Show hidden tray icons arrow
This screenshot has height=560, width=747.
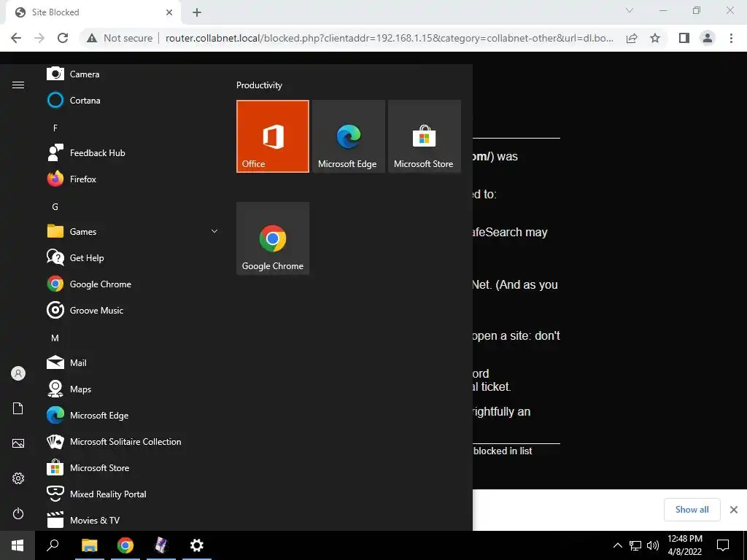(617, 545)
